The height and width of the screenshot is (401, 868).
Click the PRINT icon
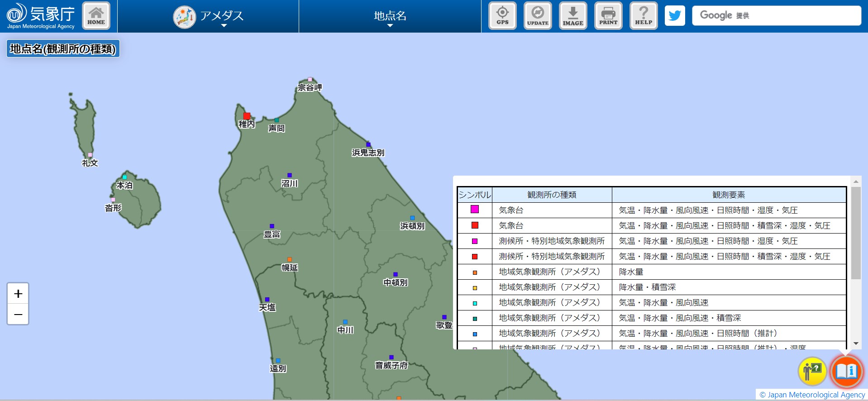608,16
